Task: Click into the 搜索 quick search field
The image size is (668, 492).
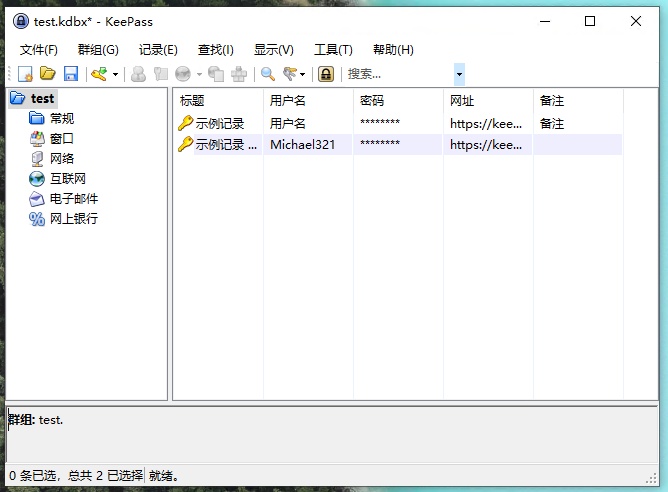Action: [x=398, y=74]
